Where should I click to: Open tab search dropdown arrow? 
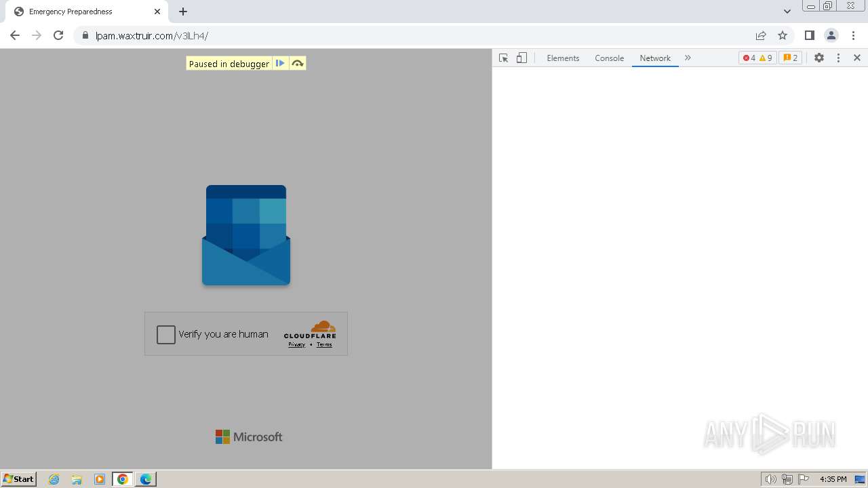(787, 12)
